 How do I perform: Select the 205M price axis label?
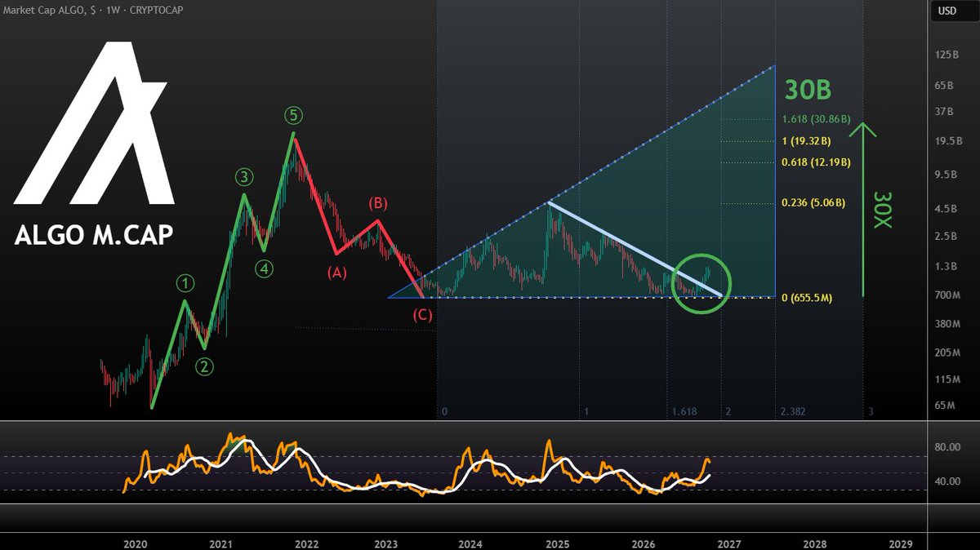pos(946,353)
